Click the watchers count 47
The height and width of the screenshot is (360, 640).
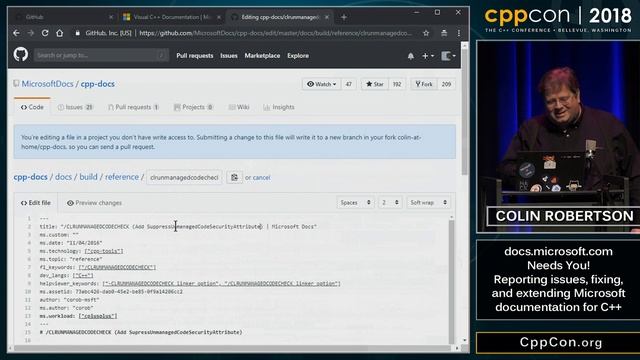coord(349,84)
